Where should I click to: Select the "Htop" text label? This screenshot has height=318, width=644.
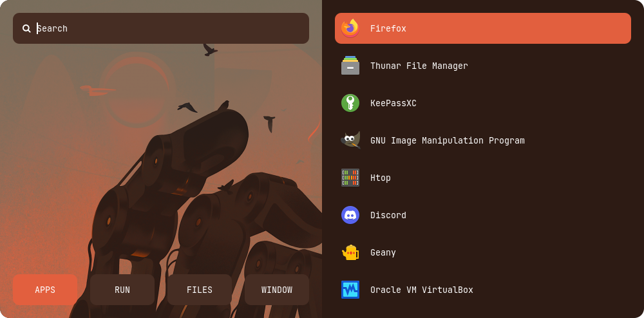click(380, 178)
